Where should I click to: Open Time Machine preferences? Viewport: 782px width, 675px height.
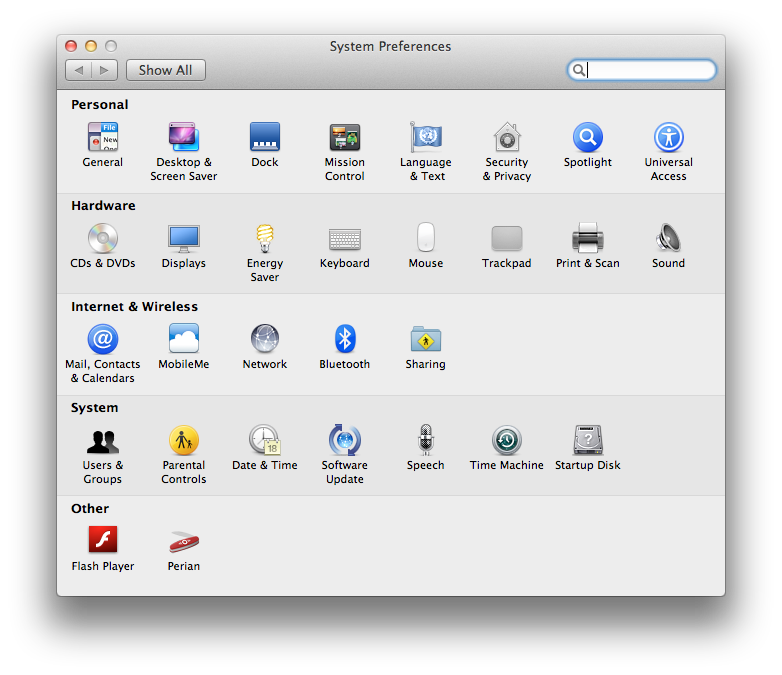click(x=507, y=441)
